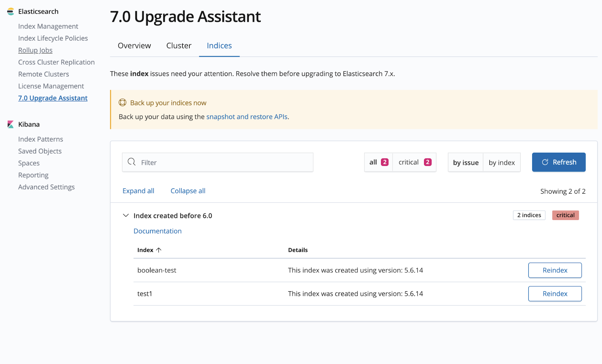Switch between 'by issue' view
The height and width of the screenshot is (364, 602).
coord(465,163)
